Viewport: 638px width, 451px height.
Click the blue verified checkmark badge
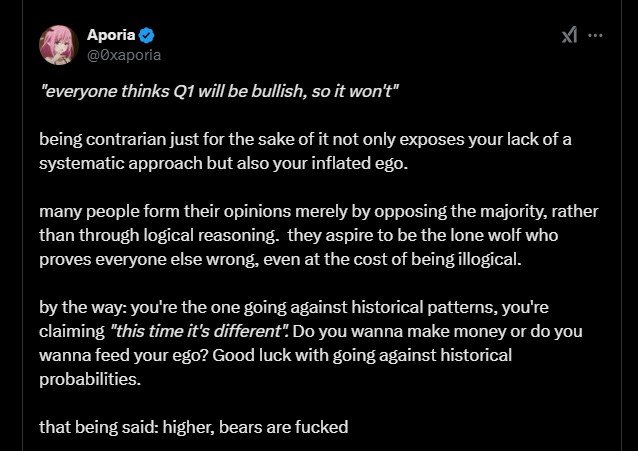(146, 35)
